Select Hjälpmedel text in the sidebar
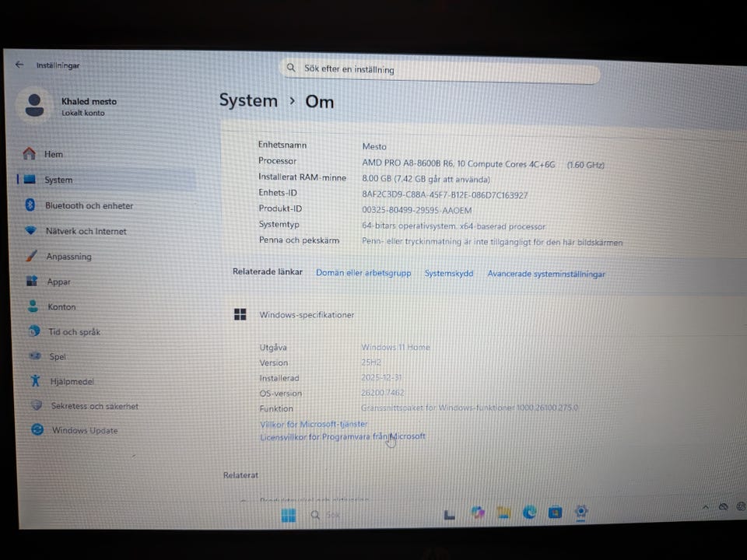The height and width of the screenshot is (560, 747). point(72,381)
